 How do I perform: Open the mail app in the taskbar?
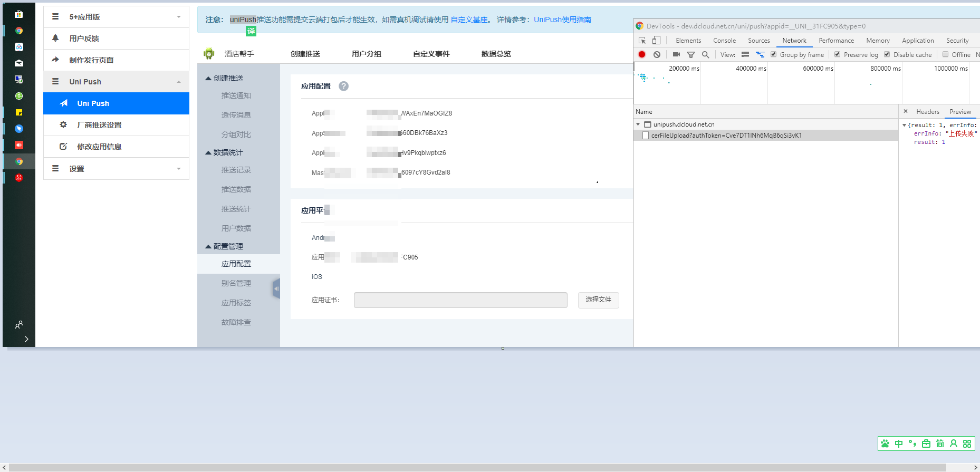coord(19,63)
